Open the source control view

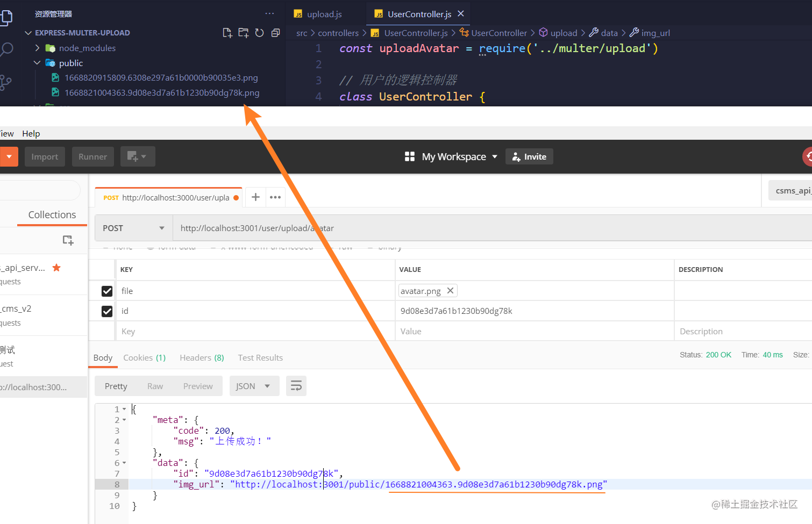(x=5, y=82)
